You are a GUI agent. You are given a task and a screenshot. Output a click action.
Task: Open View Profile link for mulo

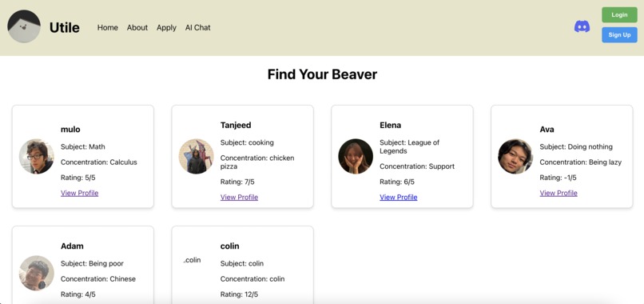[80, 193]
